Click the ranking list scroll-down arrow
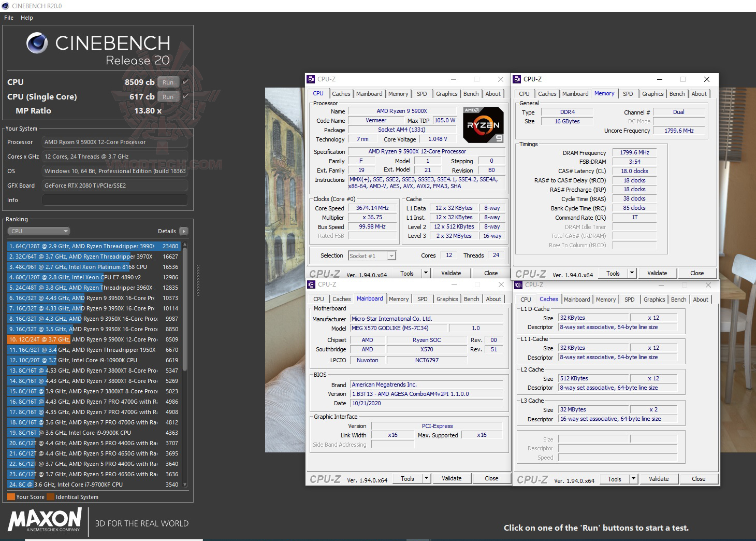Screen dimensions: 756x541 [185, 485]
